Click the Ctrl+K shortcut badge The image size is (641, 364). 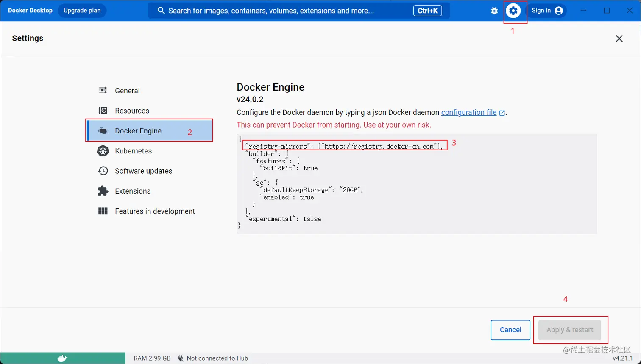[427, 11]
